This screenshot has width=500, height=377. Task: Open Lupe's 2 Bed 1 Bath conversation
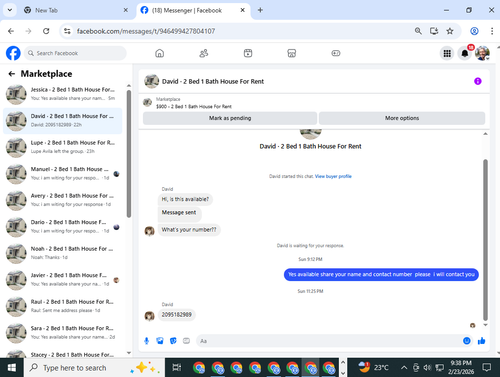pyautogui.click(x=63, y=147)
